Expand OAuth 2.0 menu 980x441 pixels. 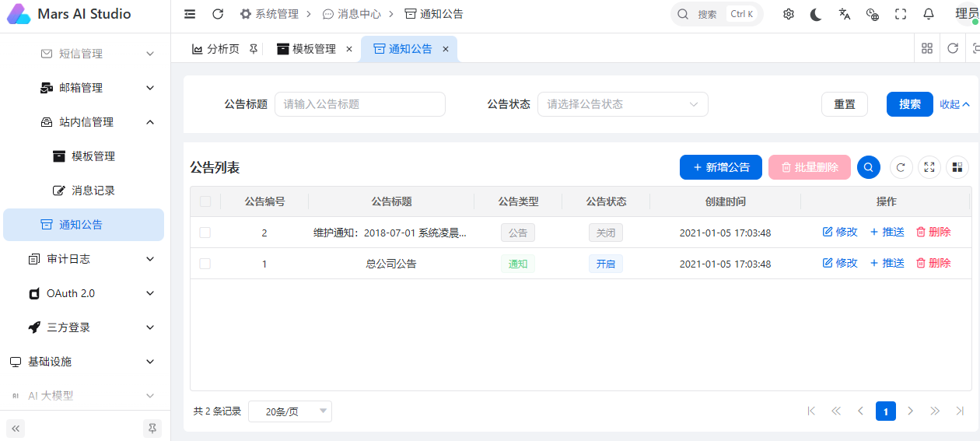tap(86, 293)
